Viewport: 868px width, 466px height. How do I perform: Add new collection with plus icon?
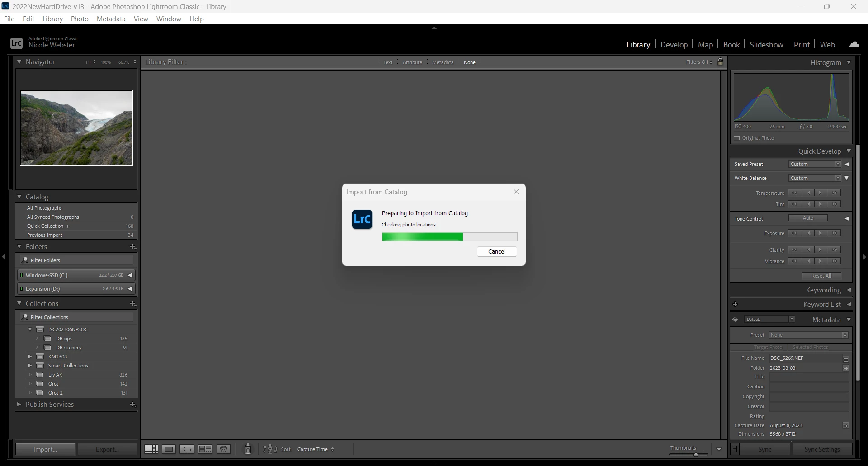click(x=133, y=303)
